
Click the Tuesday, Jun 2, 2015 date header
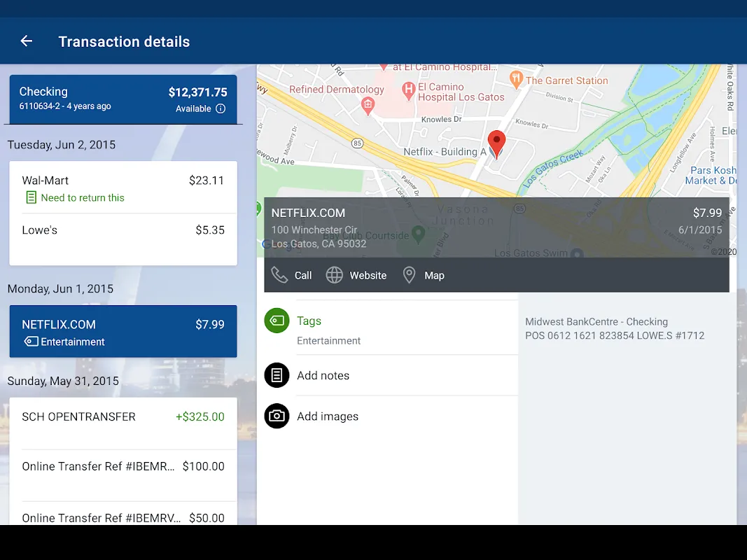(62, 145)
